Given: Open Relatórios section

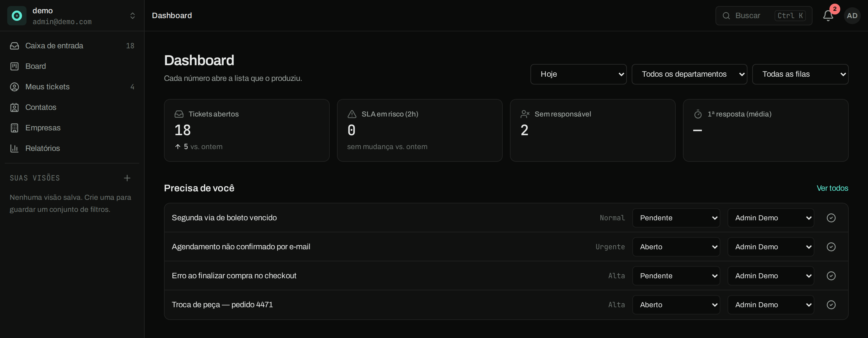Looking at the screenshot, I should (72, 148).
